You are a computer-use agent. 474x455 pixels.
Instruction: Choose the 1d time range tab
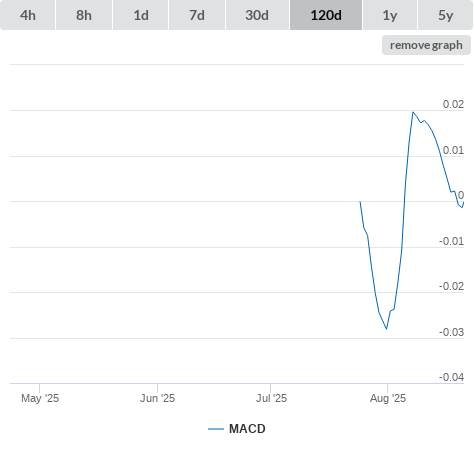point(141,15)
